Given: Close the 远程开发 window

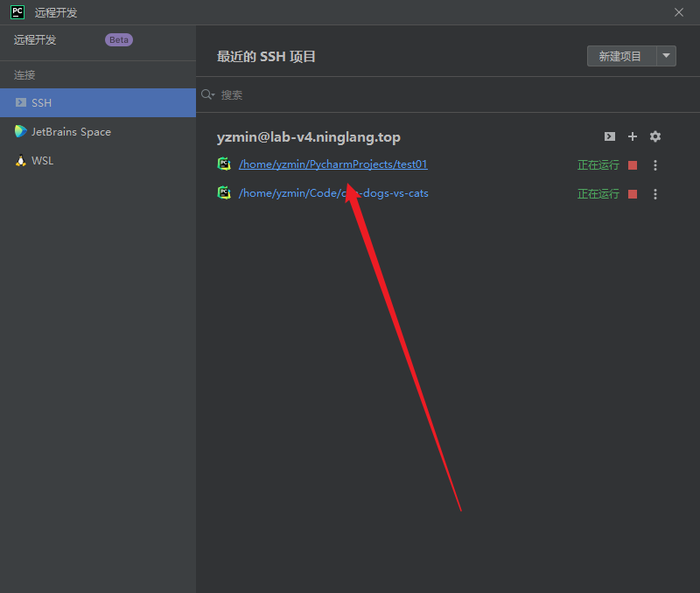Looking at the screenshot, I should pos(679,12).
